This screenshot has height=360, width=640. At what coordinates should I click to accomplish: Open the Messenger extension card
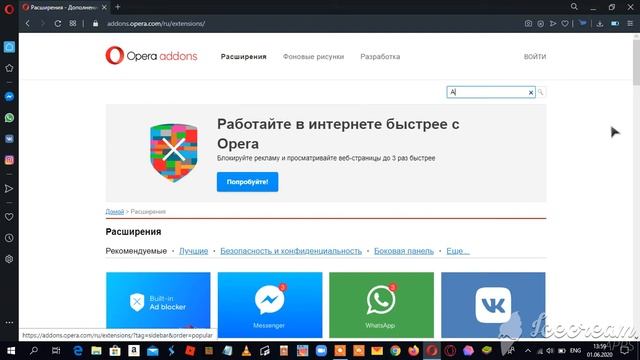pyautogui.click(x=270, y=304)
